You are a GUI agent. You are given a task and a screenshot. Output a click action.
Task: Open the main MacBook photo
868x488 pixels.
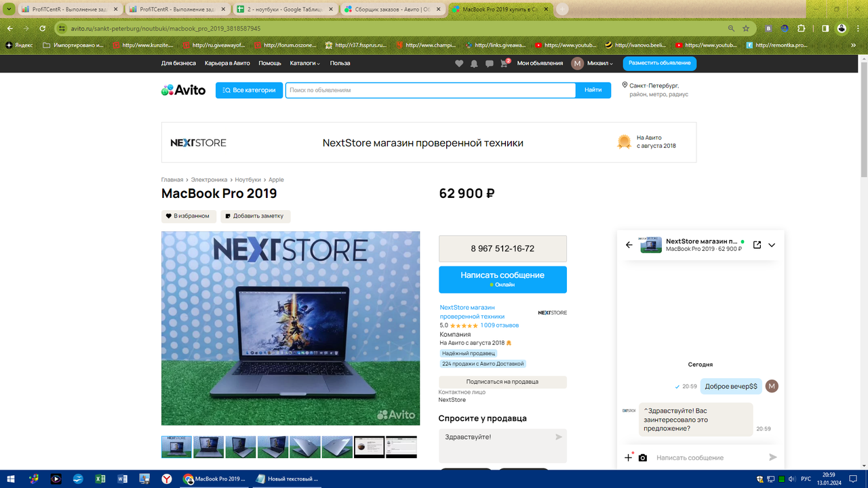point(290,328)
